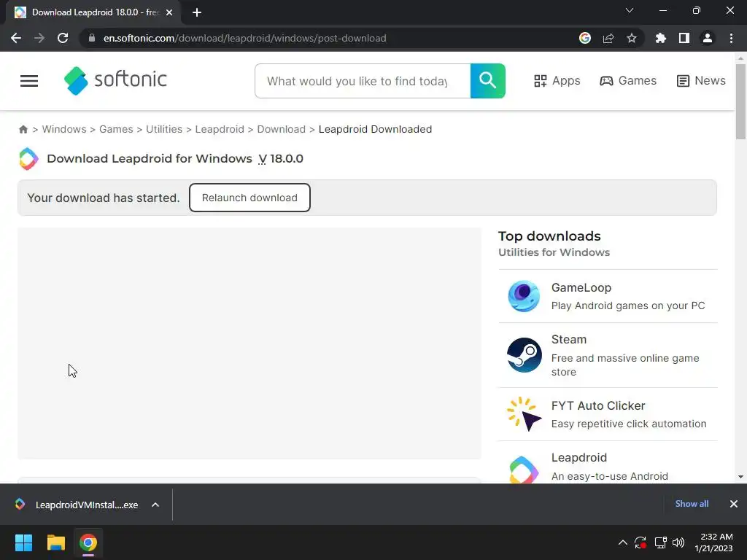747x560 pixels.
Task: Click the Chrome taskbar icon
Action: (x=88, y=542)
